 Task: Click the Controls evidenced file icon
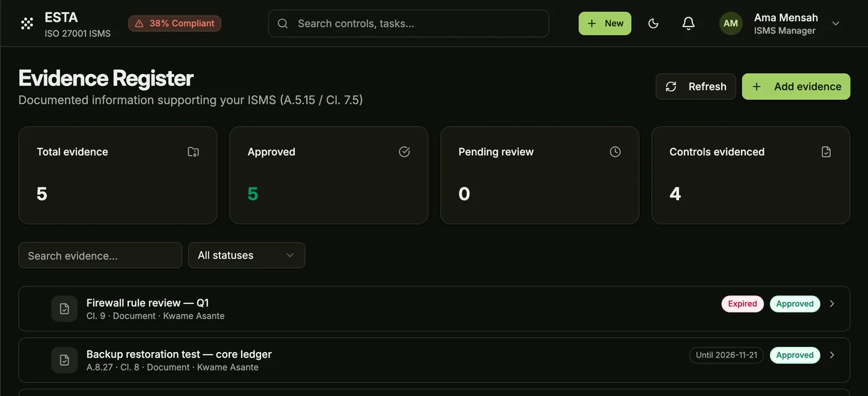coord(826,152)
